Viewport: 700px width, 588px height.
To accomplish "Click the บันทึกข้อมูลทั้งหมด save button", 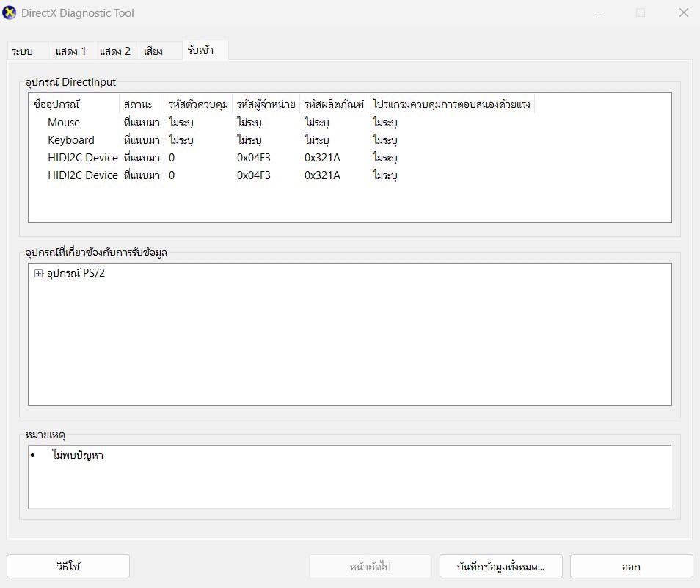I will (x=501, y=566).
